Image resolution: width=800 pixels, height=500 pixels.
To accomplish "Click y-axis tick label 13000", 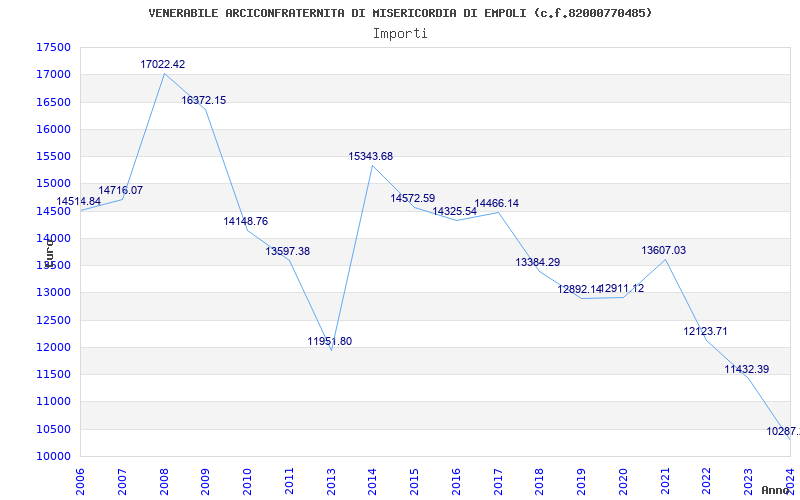I will pyautogui.click(x=53, y=292).
